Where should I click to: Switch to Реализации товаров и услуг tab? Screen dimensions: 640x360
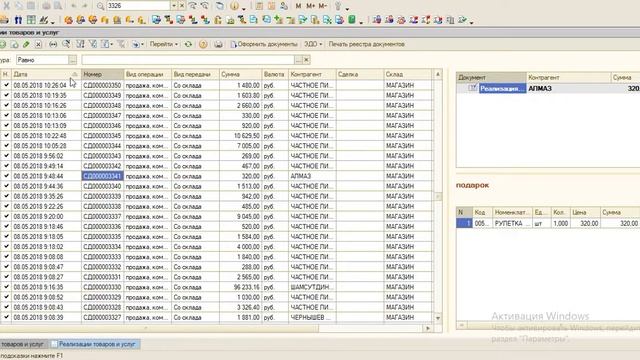[97, 344]
